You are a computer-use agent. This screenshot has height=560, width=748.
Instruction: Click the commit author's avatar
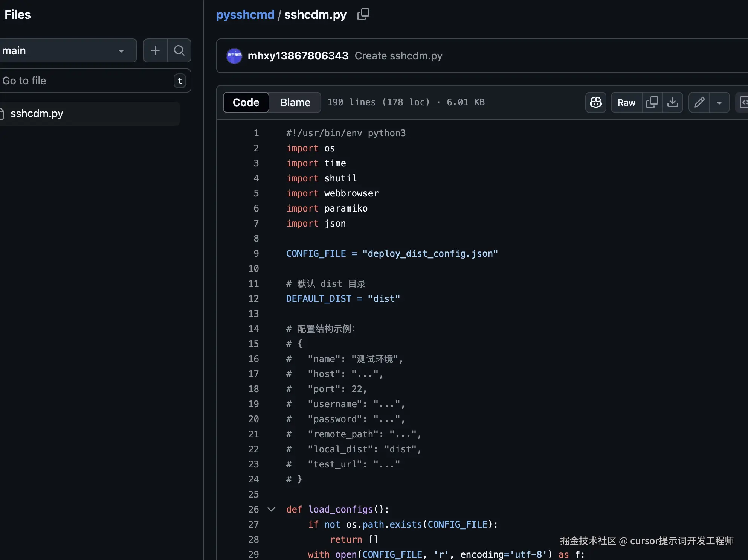point(234,56)
